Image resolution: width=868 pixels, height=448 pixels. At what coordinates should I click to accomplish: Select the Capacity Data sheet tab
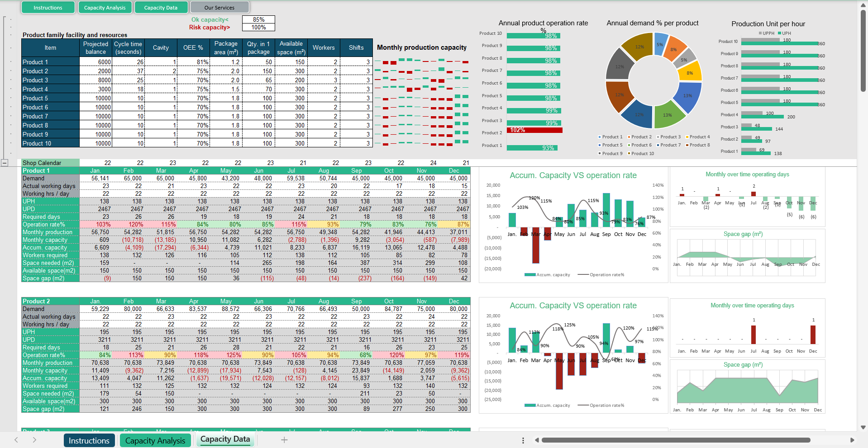point(225,439)
